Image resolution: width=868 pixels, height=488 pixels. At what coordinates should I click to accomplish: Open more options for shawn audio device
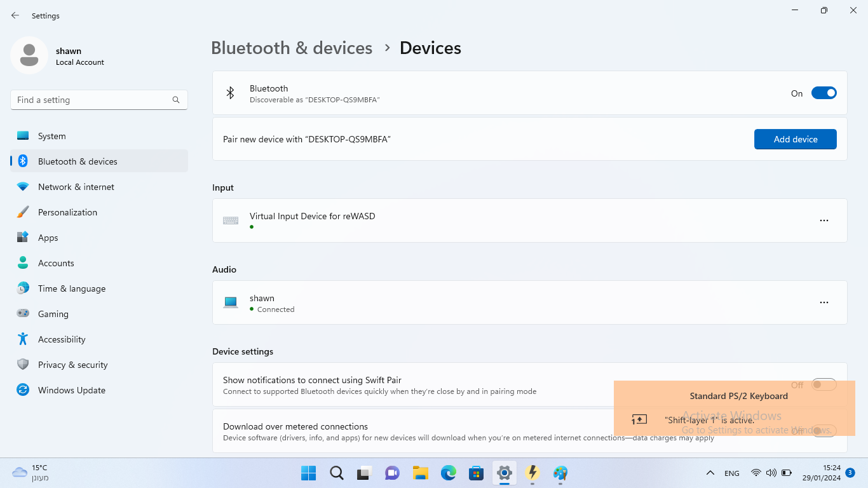(824, 302)
